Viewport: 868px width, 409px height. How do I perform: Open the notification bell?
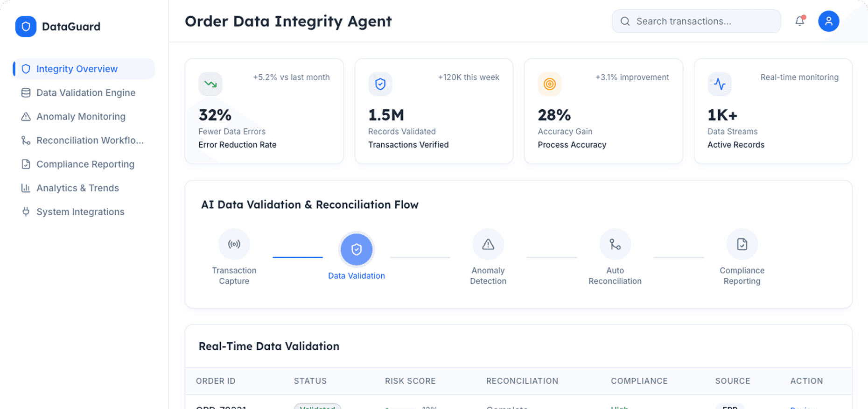pos(800,21)
